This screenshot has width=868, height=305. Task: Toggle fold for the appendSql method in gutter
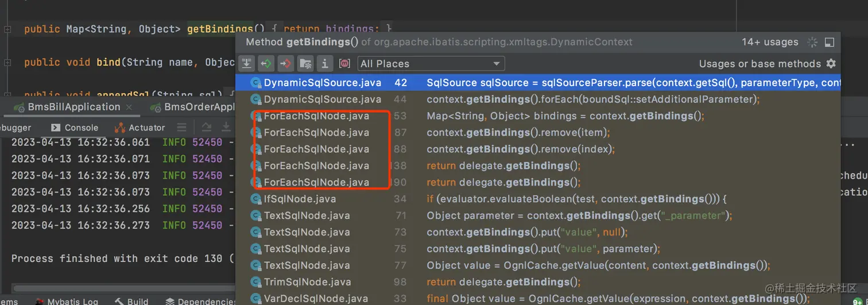tap(7, 95)
